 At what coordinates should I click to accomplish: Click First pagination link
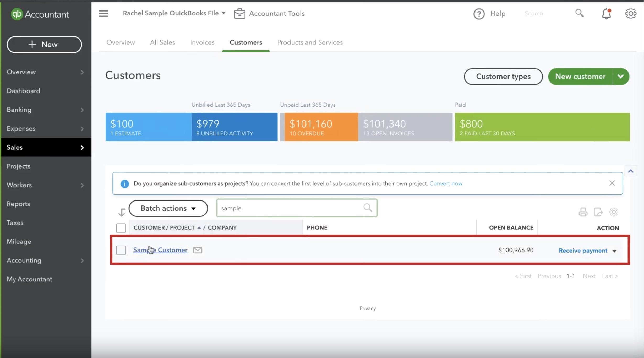coord(523,276)
